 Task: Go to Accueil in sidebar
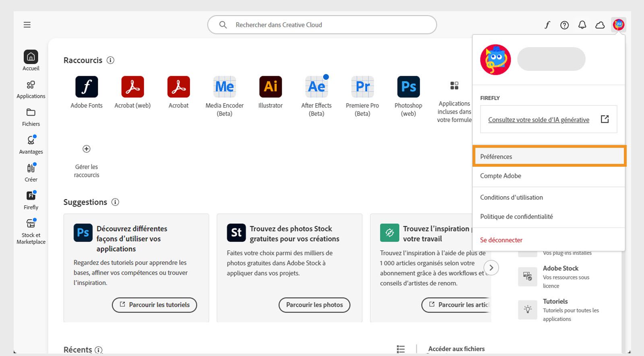(x=31, y=60)
